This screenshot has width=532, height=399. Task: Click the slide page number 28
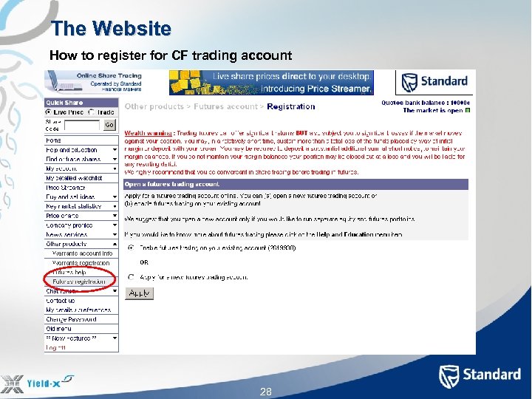tap(266, 392)
